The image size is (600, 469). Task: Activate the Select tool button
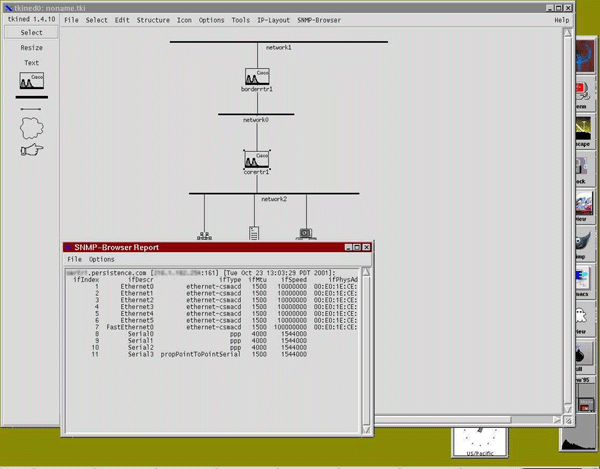coord(31,32)
